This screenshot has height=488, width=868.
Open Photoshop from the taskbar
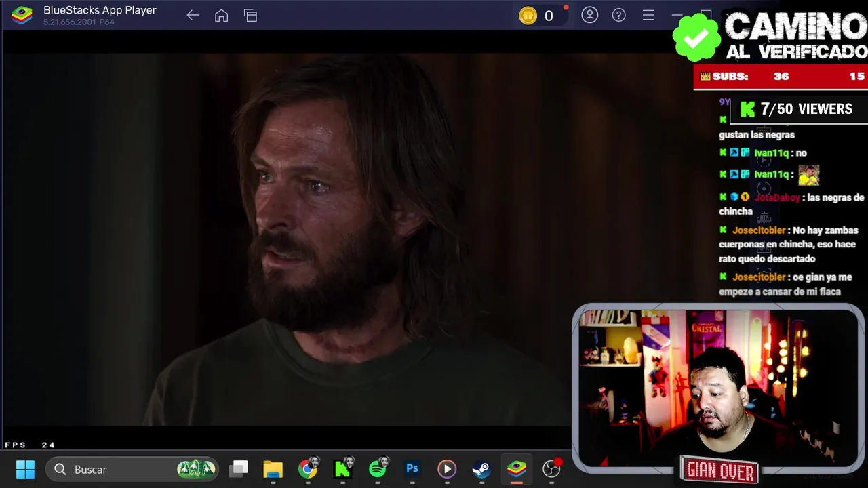(412, 468)
